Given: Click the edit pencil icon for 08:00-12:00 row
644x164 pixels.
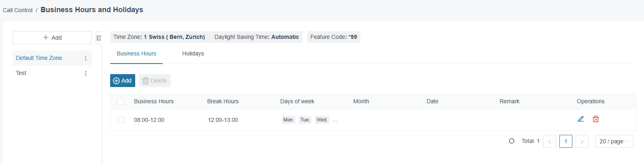Looking at the screenshot, I should 580,119.
